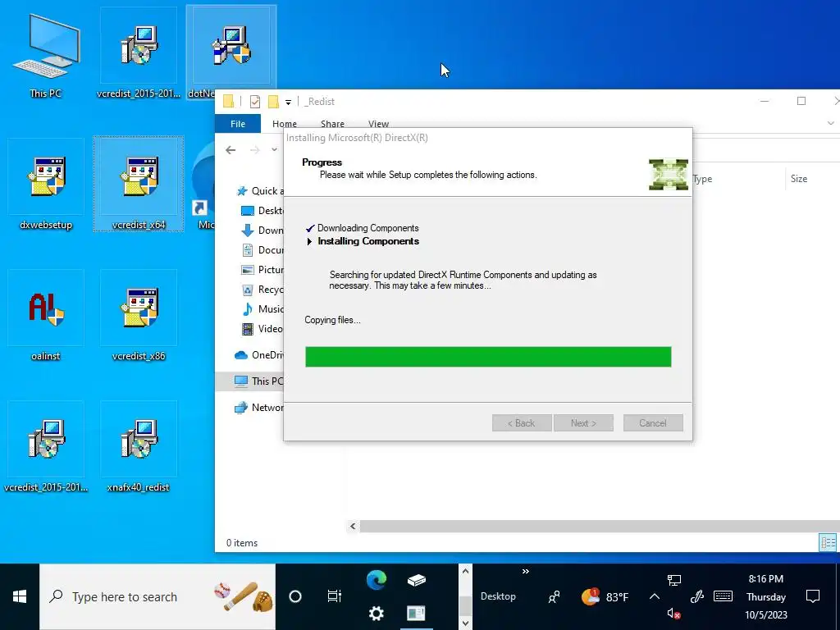The width and height of the screenshot is (840, 630).
Task: Click the People icon on taskbar
Action: coord(554,597)
